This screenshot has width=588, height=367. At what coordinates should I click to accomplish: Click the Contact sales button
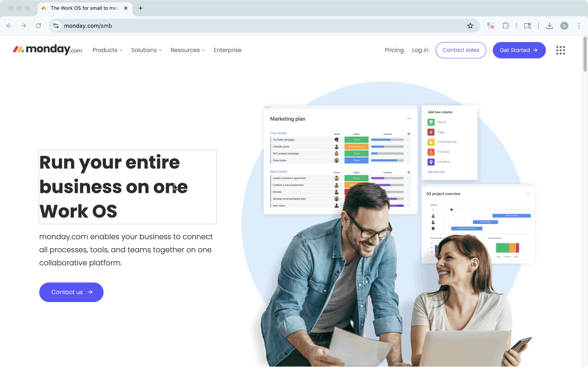pyautogui.click(x=461, y=50)
